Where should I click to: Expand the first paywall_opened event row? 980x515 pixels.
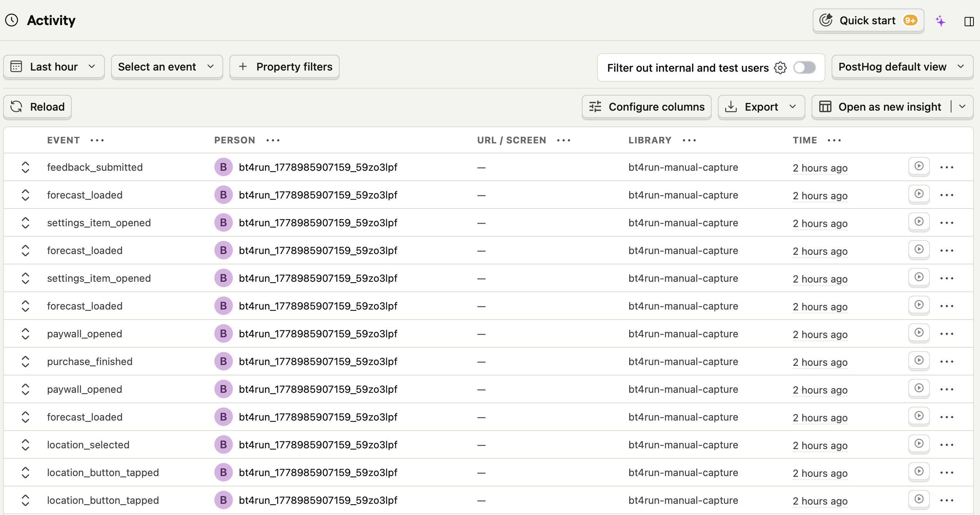click(x=25, y=334)
